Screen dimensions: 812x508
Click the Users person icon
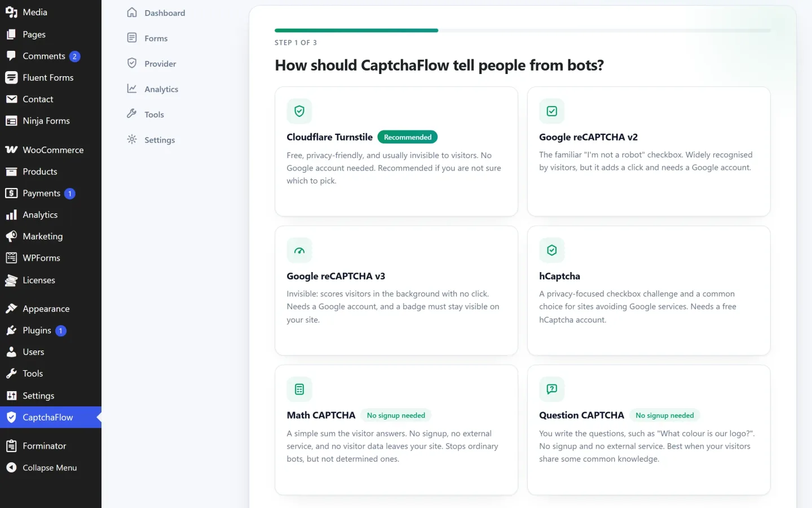(11, 352)
